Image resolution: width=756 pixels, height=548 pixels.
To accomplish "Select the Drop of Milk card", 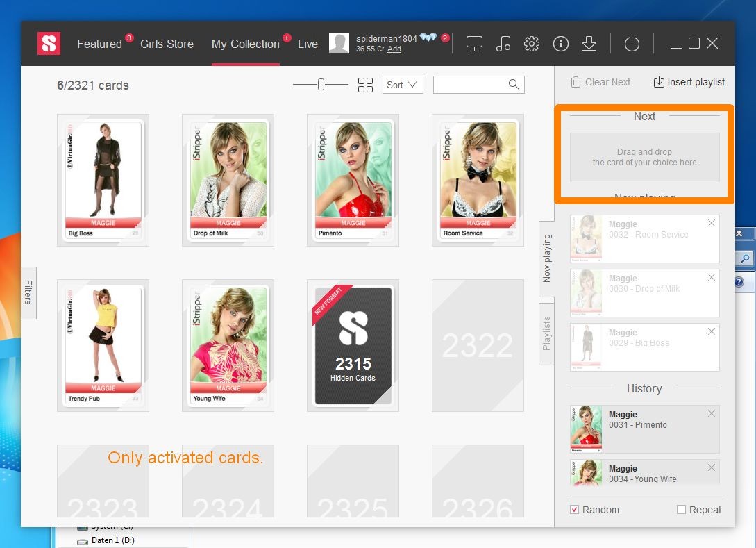I will coord(228,180).
